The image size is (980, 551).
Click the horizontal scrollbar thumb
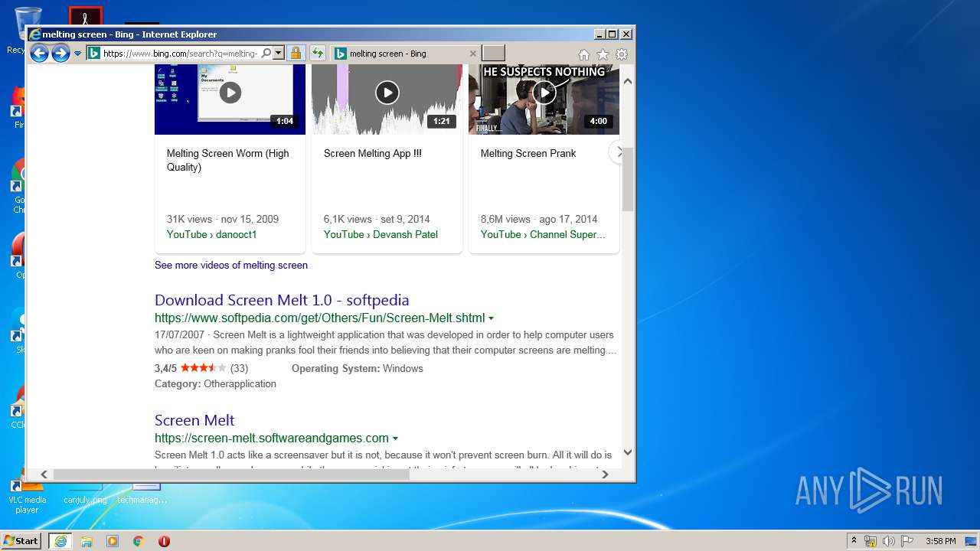point(231,474)
